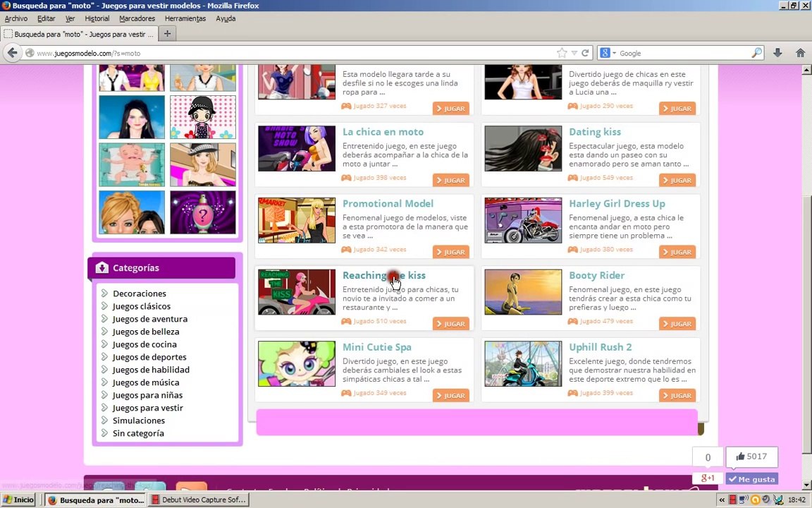Go to the Firefox home icon

tap(800, 53)
